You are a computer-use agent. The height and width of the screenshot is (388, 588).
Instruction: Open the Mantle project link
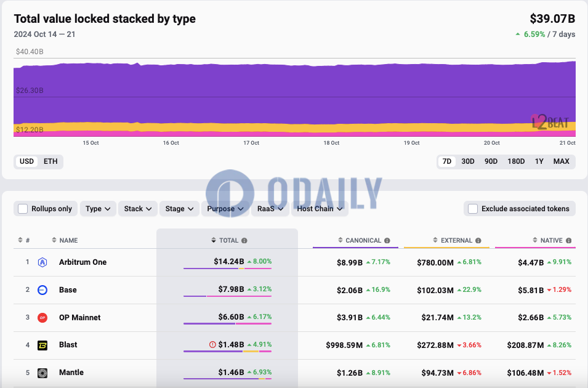[x=71, y=373]
